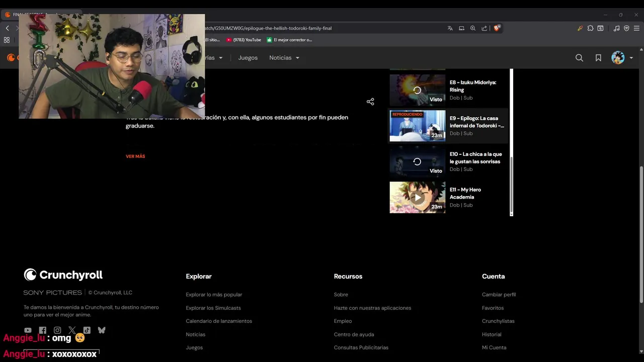
Task: Open the Juegos nav item
Action: pyautogui.click(x=248, y=58)
